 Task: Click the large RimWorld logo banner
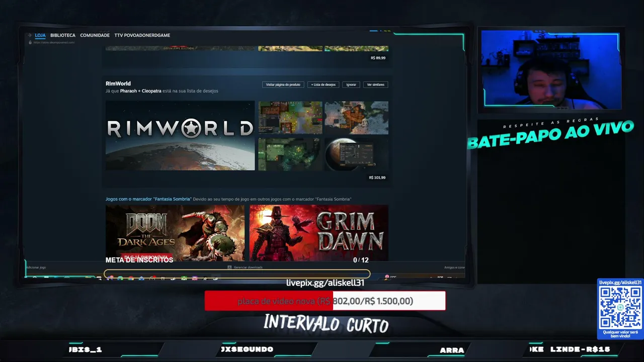tap(180, 136)
